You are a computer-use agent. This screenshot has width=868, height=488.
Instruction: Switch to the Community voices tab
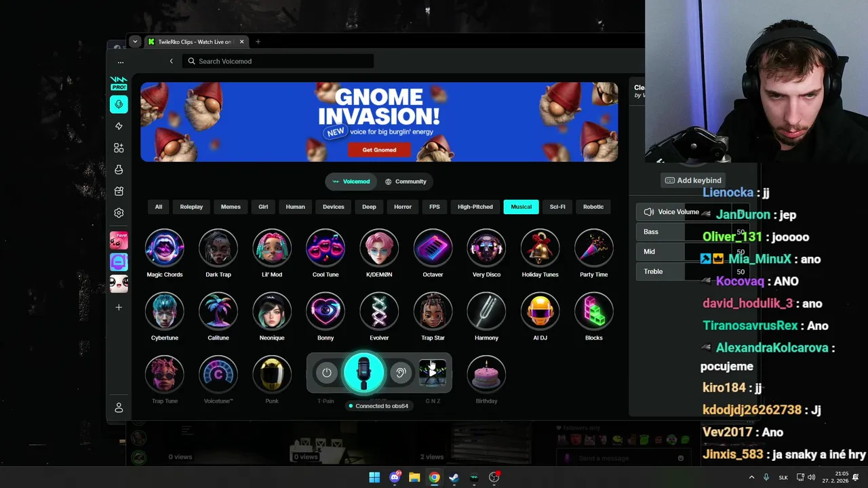pyautogui.click(x=406, y=182)
